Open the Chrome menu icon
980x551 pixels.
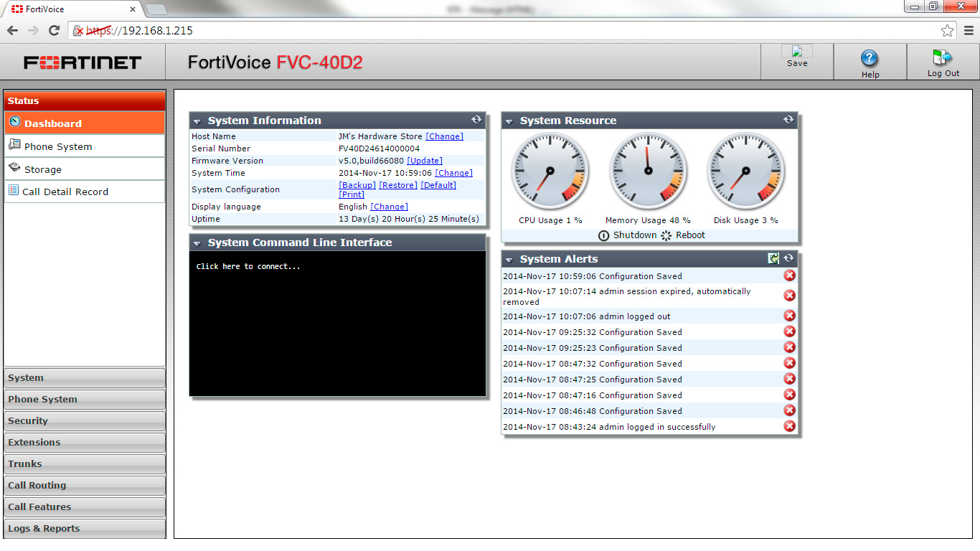[x=969, y=30]
